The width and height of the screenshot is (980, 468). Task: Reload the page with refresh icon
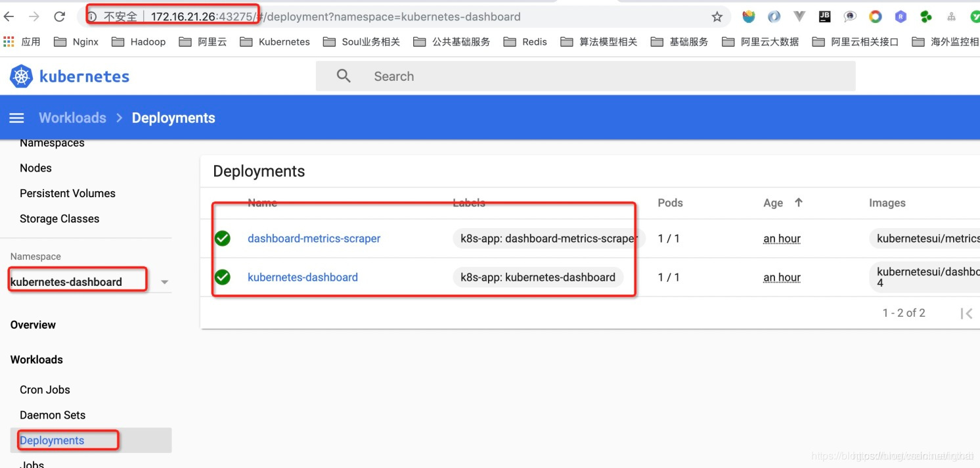tap(59, 16)
